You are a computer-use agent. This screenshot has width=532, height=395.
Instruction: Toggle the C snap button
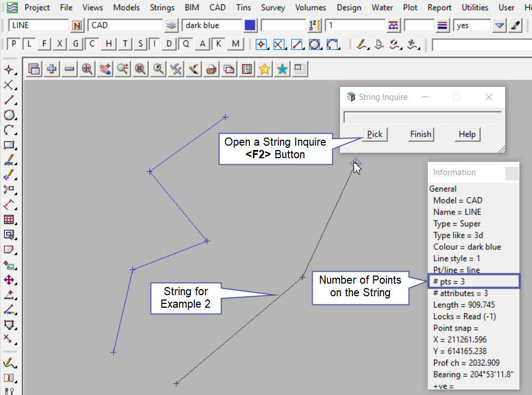pyautogui.click(x=93, y=44)
